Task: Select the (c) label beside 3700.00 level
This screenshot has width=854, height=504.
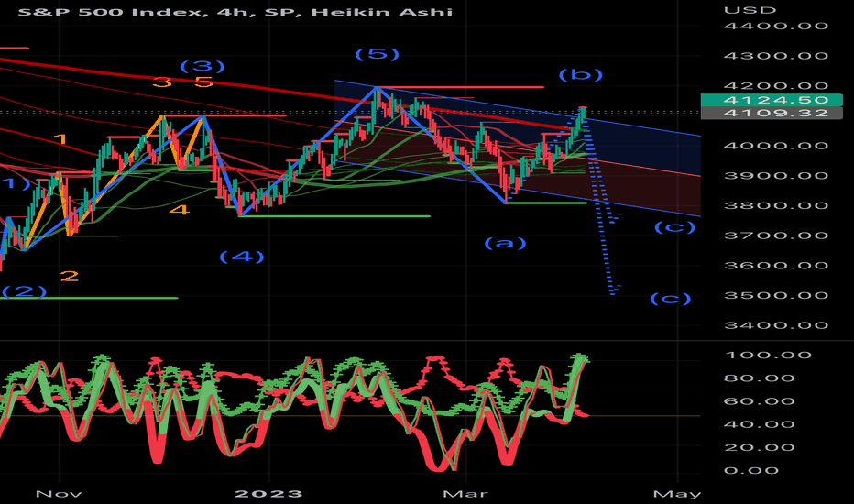Action: point(674,226)
